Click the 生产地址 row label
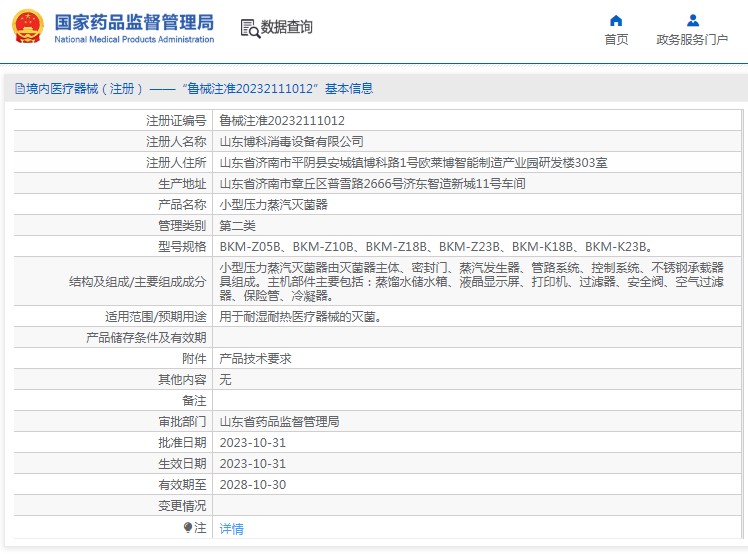This screenshot has height=554, width=748. coord(182,184)
